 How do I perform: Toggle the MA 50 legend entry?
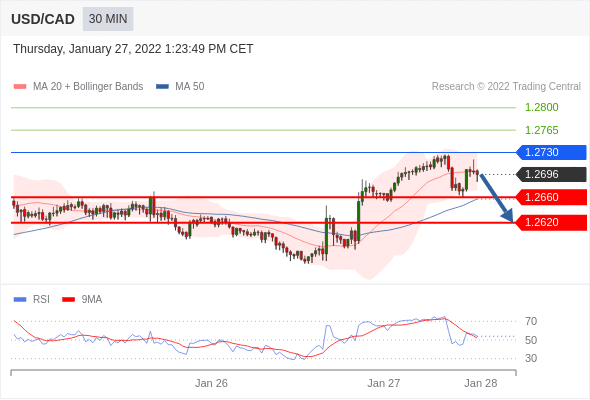[x=180, y=87]
